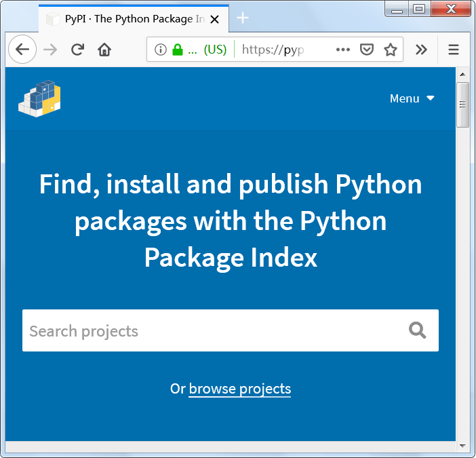The height and width of the screenshot is (458, 476).
Task: Click the vertical scrollbar thumb
Action: click(462, 104)
